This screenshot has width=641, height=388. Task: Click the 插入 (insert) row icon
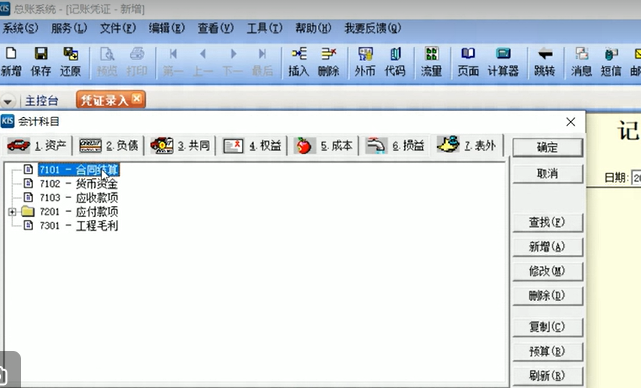point(299,62)
